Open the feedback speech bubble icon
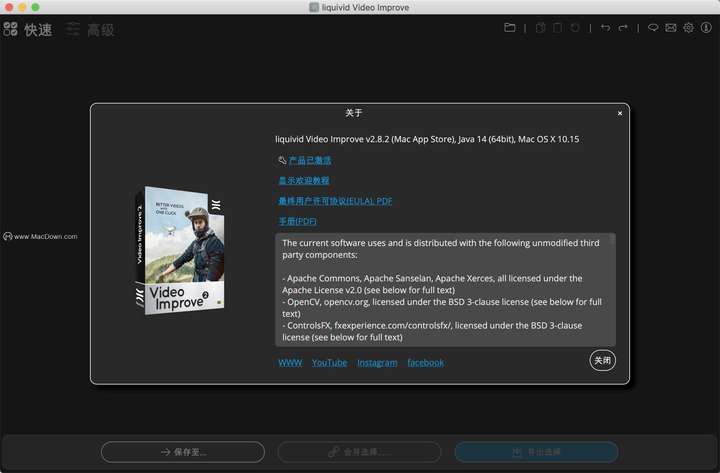The height and width of the screenshot is (473, 720). pos(653,28)
